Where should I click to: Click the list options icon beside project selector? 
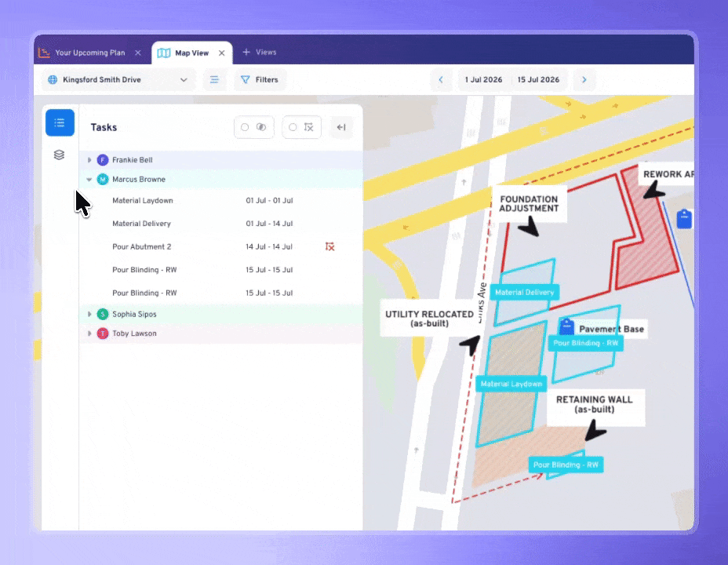pyautogui.click(x=214, y=80)
